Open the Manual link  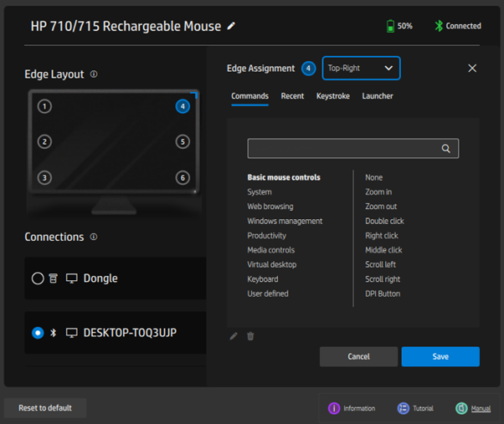tap(481, 408)
